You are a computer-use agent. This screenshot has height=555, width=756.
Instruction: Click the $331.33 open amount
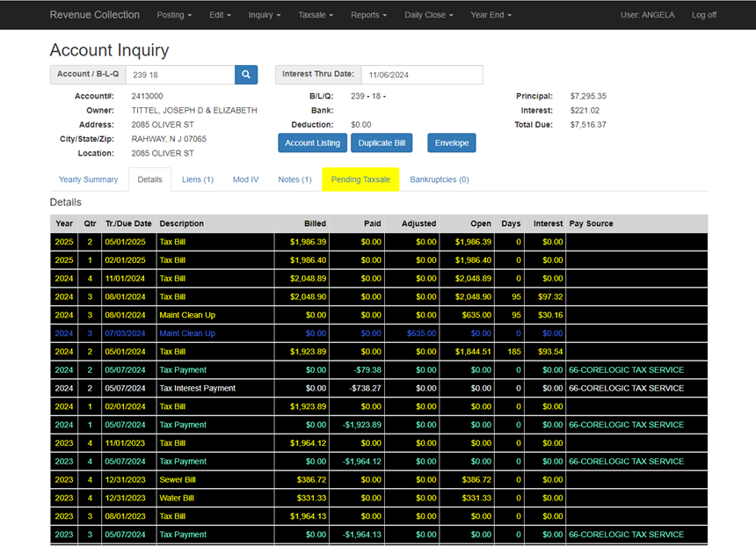pos(476,498)
